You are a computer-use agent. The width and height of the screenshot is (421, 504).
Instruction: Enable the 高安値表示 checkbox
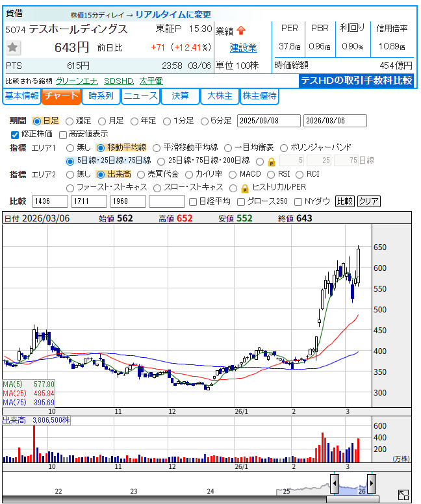(63, 134)
